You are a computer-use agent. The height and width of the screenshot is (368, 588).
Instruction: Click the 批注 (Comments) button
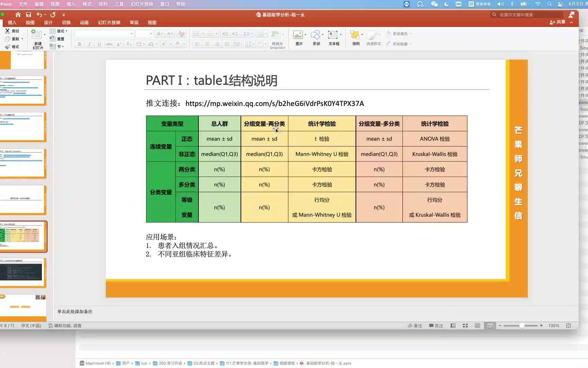[436, 325]
